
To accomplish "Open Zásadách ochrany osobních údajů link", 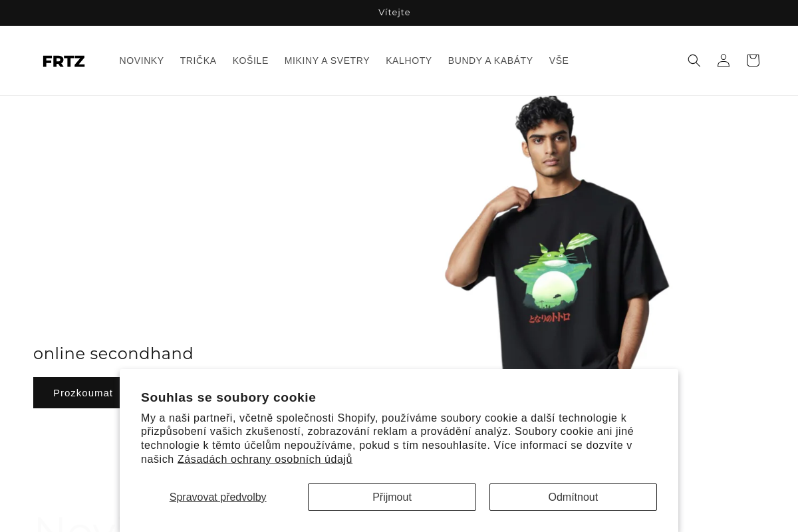I will 265,460.
